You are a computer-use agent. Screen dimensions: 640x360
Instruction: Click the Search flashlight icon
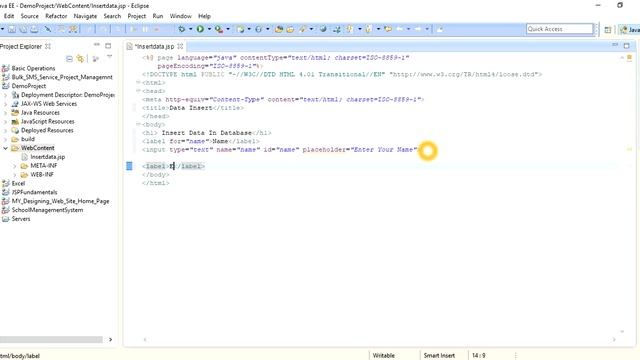[x=303, y=29]
